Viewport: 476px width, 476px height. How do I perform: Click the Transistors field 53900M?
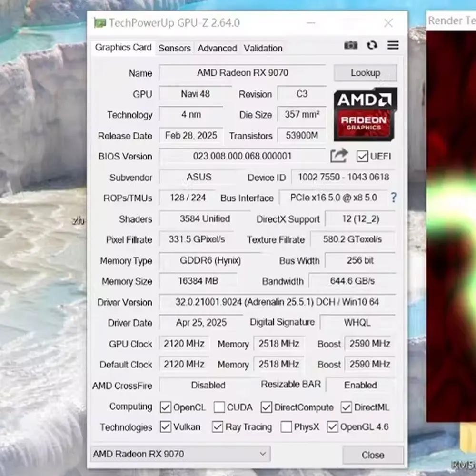pyautogui.click(x=302, y=135)
